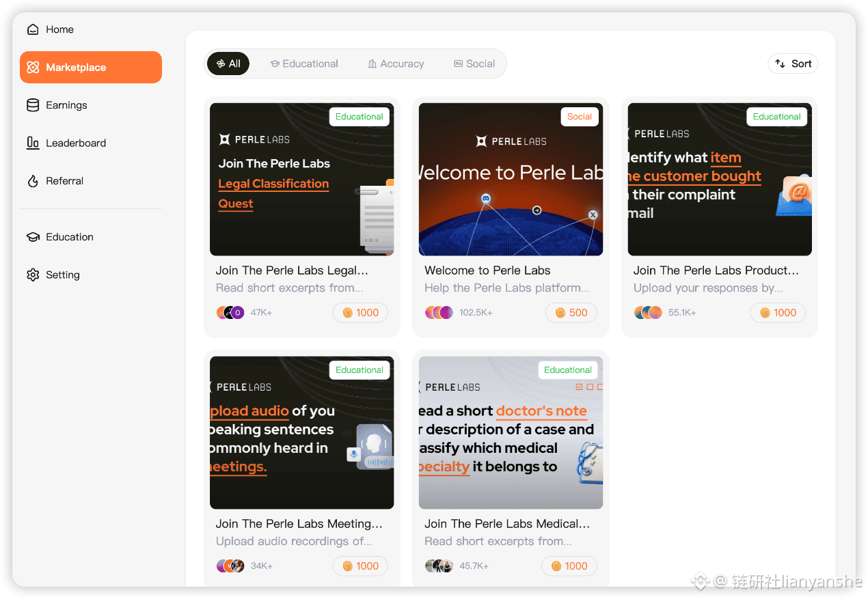Click participant avatars on Legal Classification card
868x599 pixels.
pyautogui.click(x=230, y=313)
